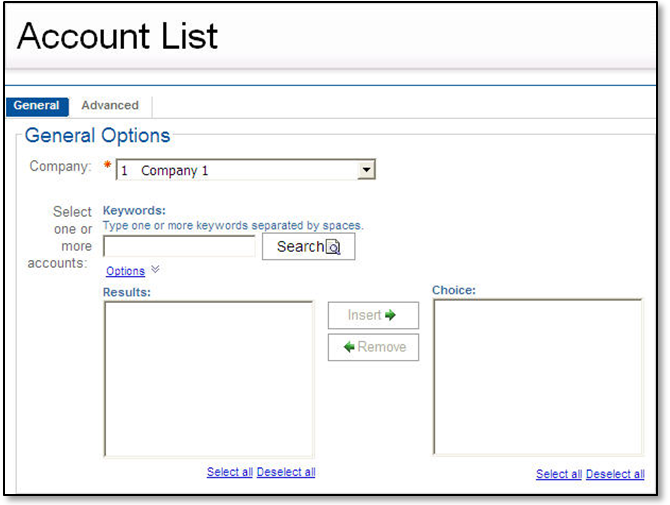670x505 pixels.
Task: Click Deselect all below Choice list
Action: pyautogui.click(x=615, y=474)
